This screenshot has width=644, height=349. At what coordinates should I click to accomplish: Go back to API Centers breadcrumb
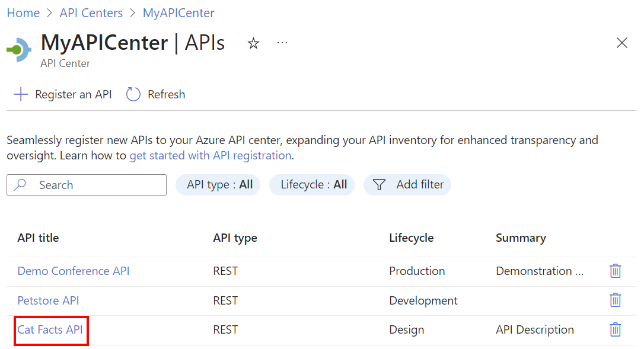(91, 12)
